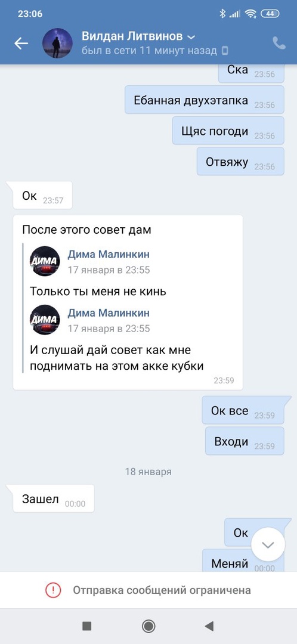Tap the Android home circle button
Screen dimensions: 297x644
[x=148, y=626]
